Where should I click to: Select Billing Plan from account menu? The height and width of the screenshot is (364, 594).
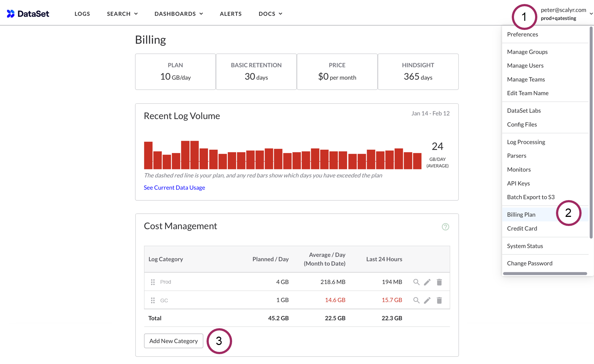point(521,215)
